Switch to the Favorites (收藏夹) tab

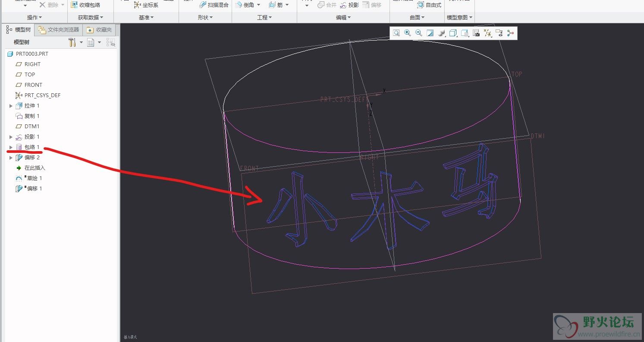click(99, 30)
